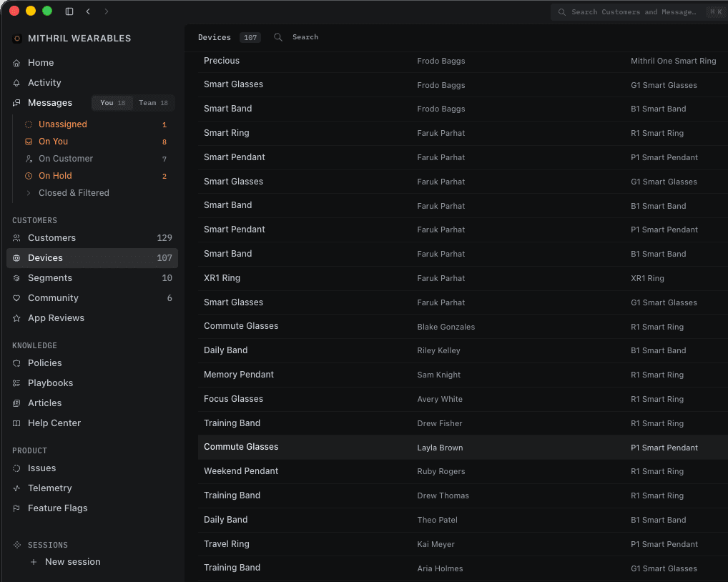Click the Policies shield icon
Viewport: 728px width, 582px height.
tap(16, 363)
